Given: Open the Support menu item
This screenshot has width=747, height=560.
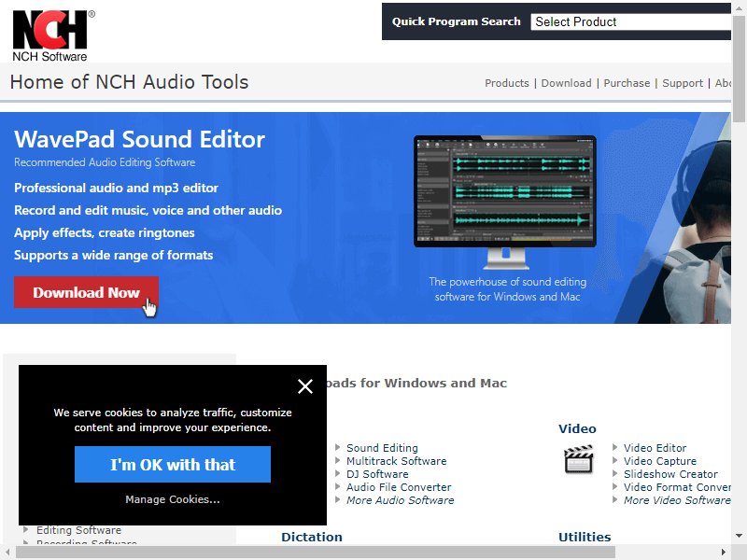Looking at the screenshot, I should pos(683,83).
